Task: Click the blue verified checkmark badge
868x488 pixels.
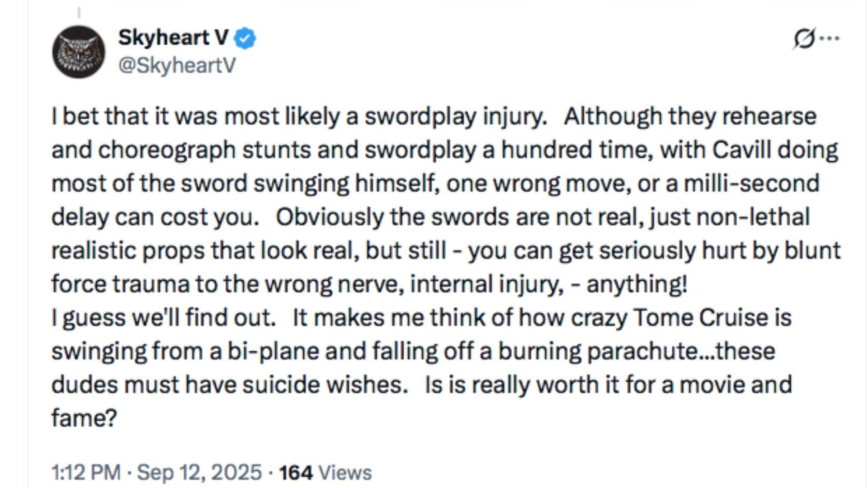Action: point(245,38)
